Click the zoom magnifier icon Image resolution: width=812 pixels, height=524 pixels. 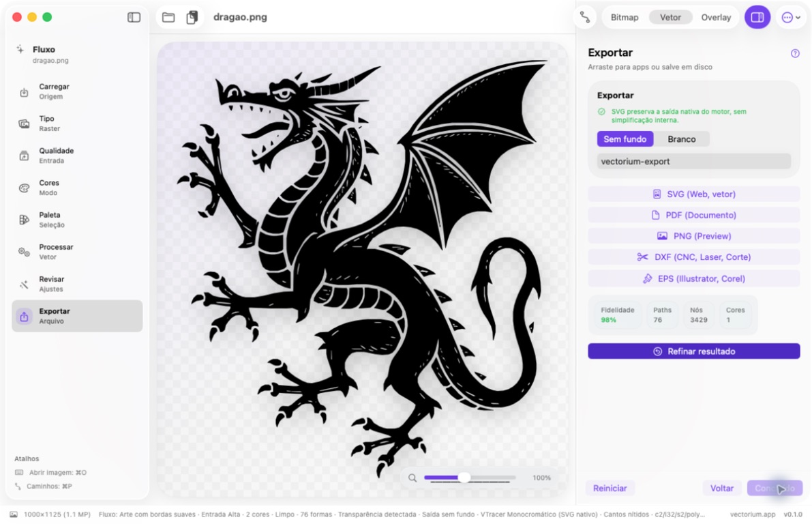(412, 478)
